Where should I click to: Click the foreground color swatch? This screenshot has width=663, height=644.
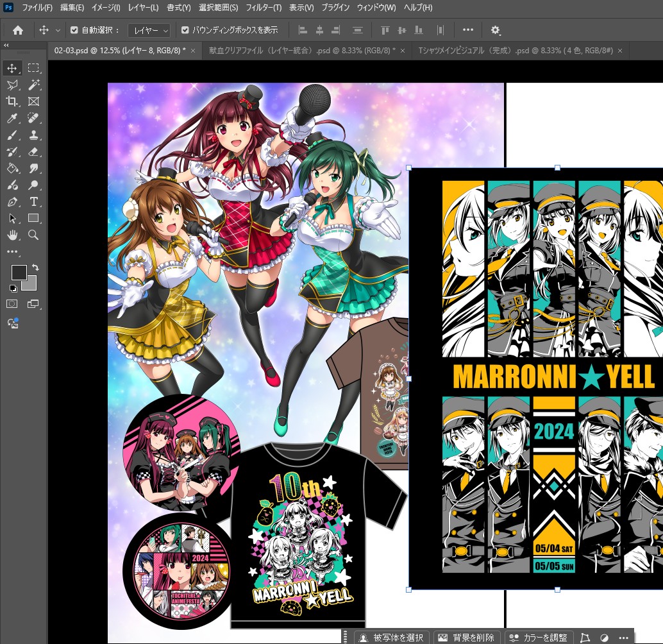pyautogui.click(x=19, y=273)
